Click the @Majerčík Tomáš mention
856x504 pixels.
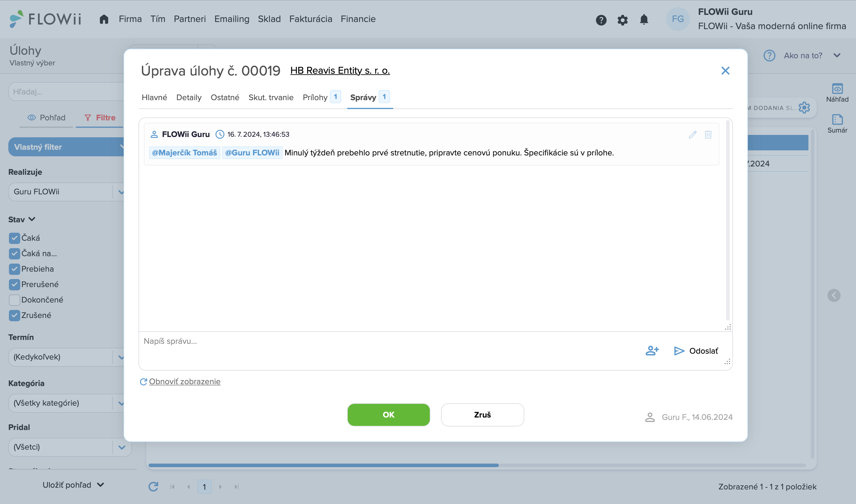(185, 153)
